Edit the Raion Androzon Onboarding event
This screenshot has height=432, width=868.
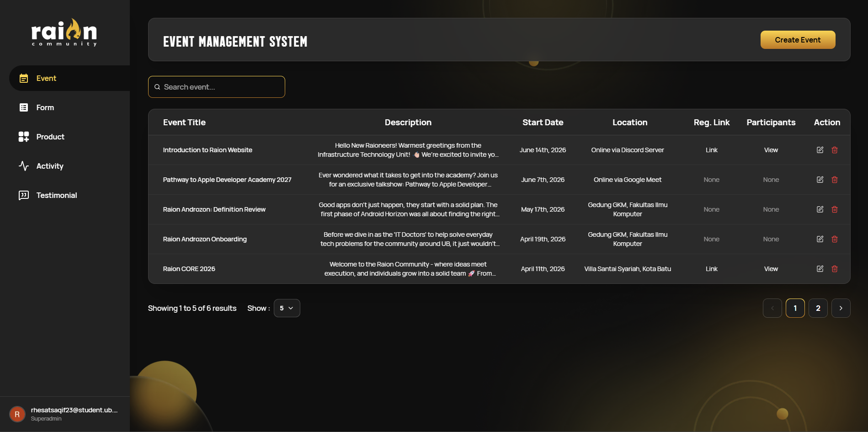pyautogui.click(x=820, y=239)
